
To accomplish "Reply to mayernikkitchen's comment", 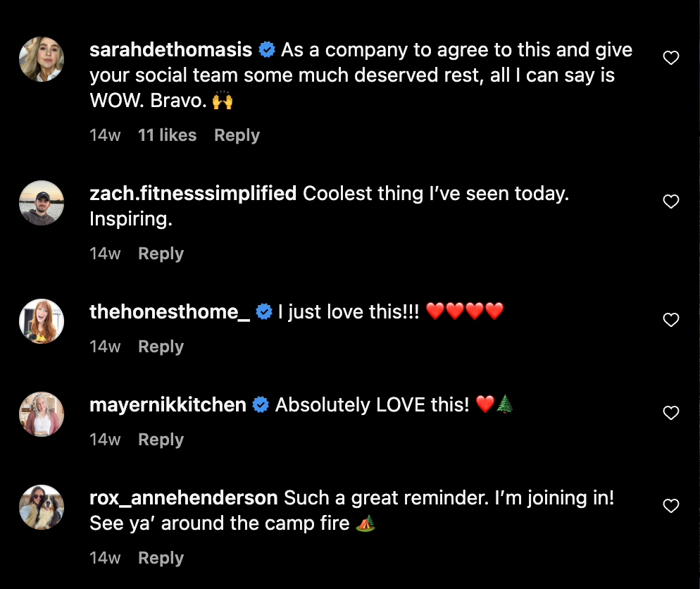I will [x=161, y=440].
